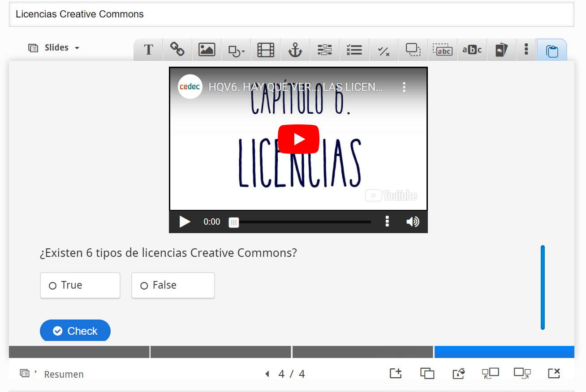586x392 pixels.
Task: Jump to first slide progress segment
Action: [x=79, y=352]
